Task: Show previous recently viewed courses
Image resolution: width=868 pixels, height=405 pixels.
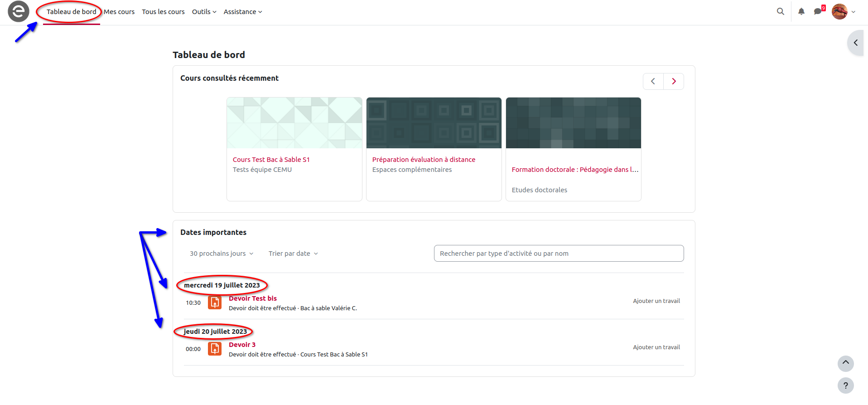Action: [653, 82]
